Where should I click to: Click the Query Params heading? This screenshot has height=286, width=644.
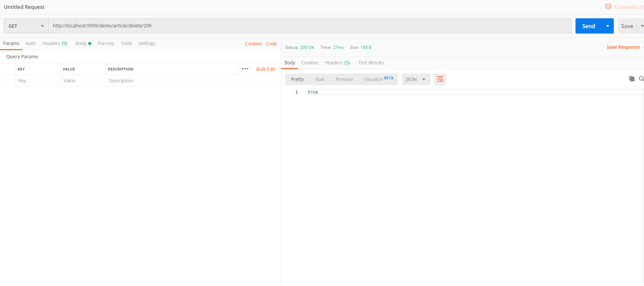22,57
